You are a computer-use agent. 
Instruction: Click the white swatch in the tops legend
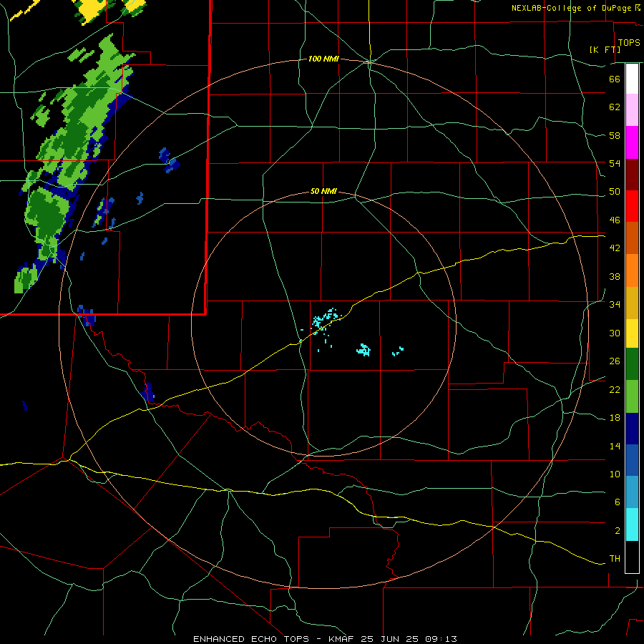pyautogui.click(x=632, y=79)
